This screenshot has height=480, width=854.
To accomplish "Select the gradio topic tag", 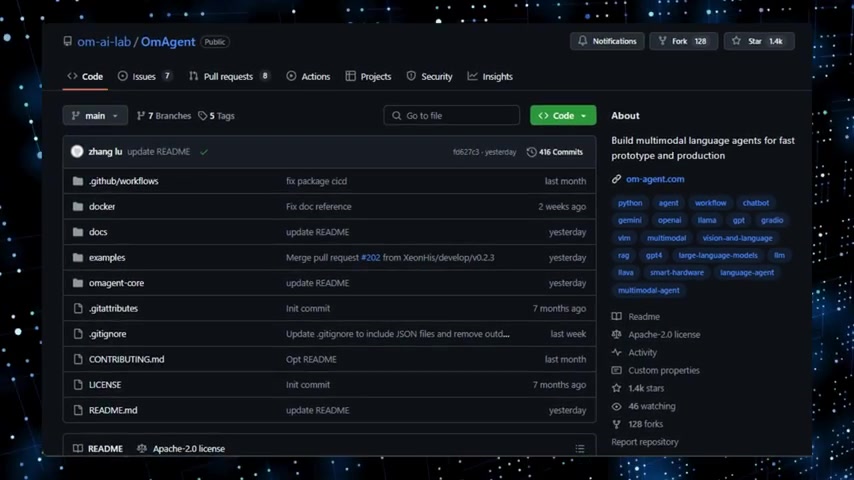I will (772, 220).
